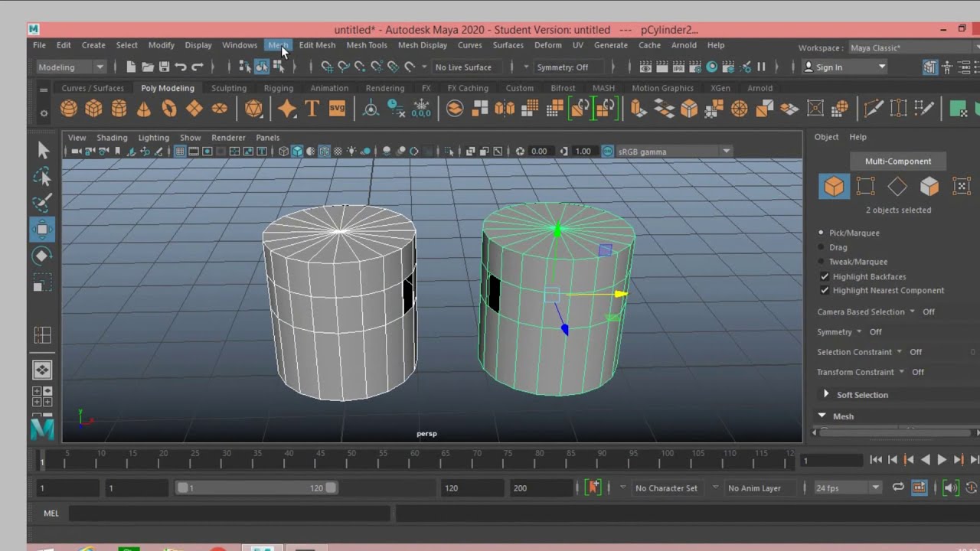Open the Transform Constraint dropdown arrow
The image size is (980, 551).
click(901, 372)
